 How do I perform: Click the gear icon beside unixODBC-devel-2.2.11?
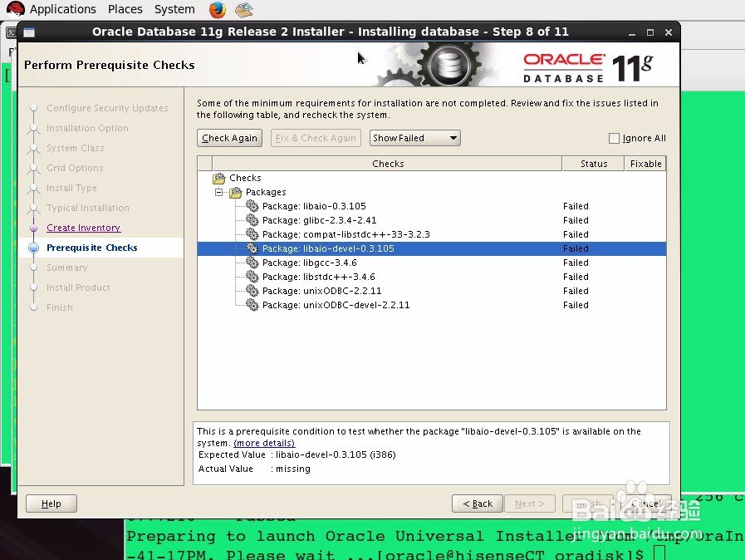(252, 305)
